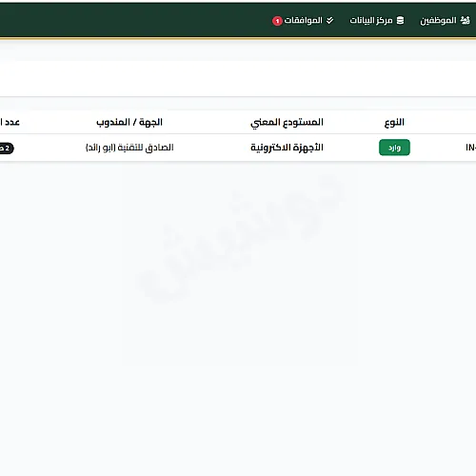476x476 pixels.
Task: Sort by the النوع column header
Action: click(394, 122)
